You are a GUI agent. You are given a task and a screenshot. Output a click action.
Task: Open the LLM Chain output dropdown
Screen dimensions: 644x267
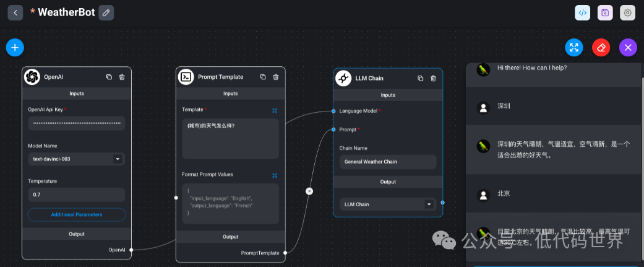(388, 204)
